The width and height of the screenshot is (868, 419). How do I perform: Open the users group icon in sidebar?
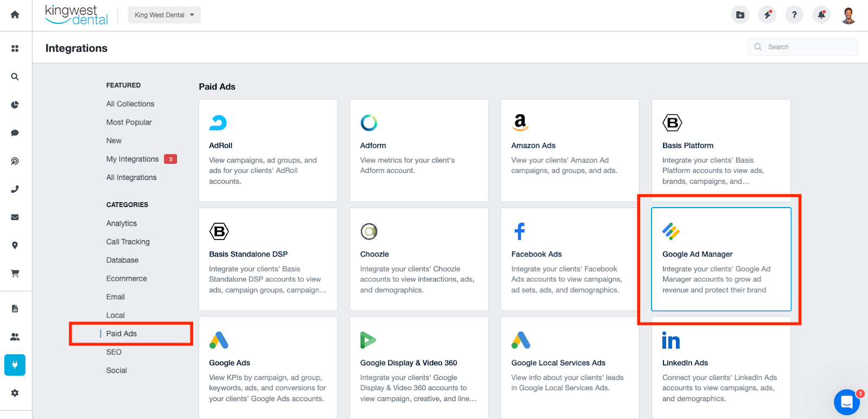[15, 337]
